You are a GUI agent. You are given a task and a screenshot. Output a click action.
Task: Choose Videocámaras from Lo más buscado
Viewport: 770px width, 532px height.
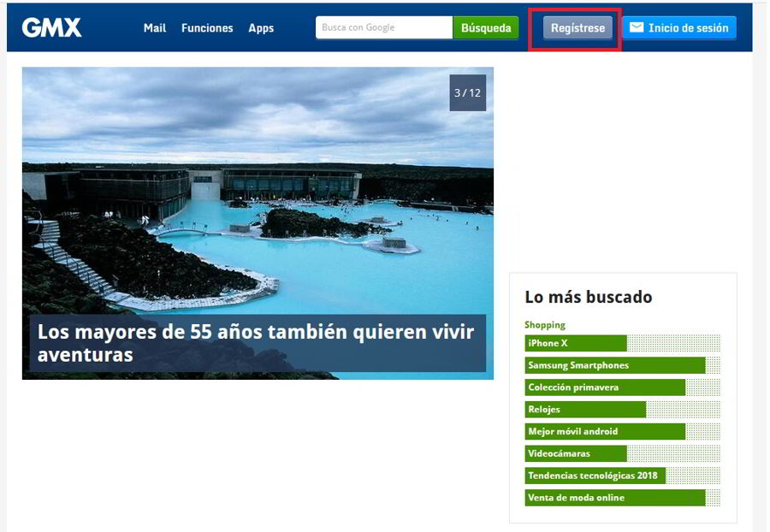click(575, 453)
